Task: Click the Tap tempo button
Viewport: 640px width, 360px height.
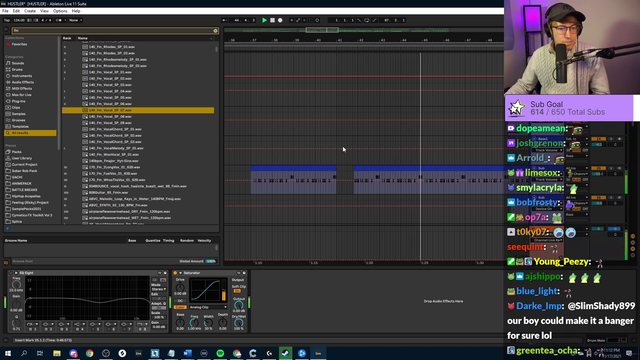Action: click(x=7, y=20)
